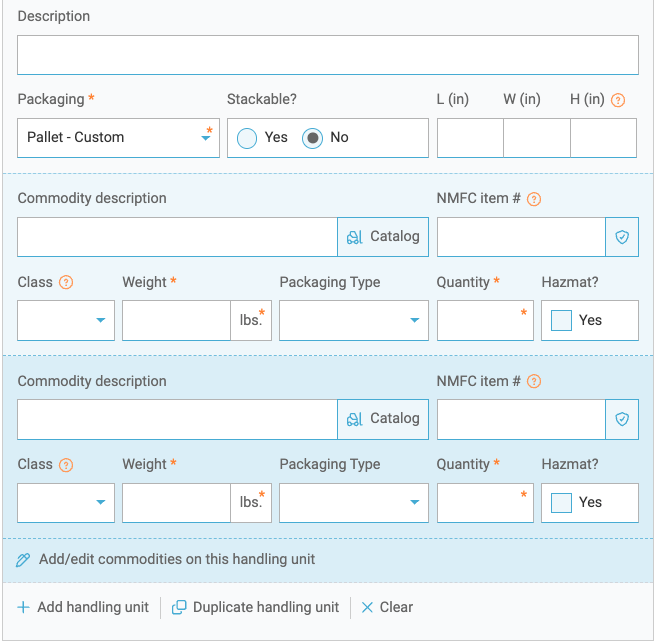The height and width of the screenshot is (644, 659).
Task: Click the help icon beside first Class label
Action: point(66,282)
